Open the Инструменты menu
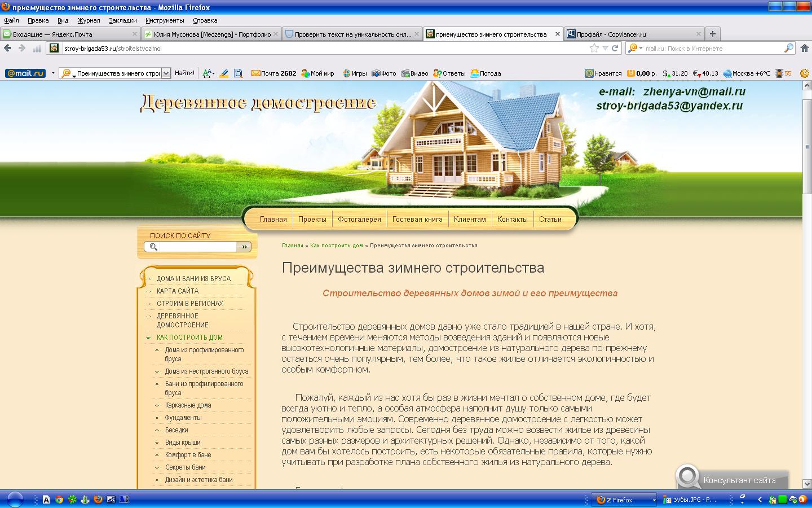812x508 pixels. [x=165, y=20]
